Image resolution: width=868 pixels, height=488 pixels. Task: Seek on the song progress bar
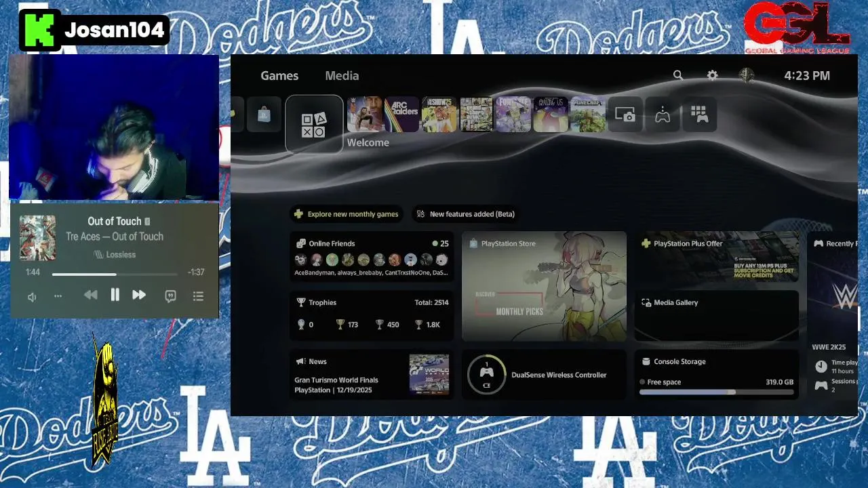[x=115, y=274]
